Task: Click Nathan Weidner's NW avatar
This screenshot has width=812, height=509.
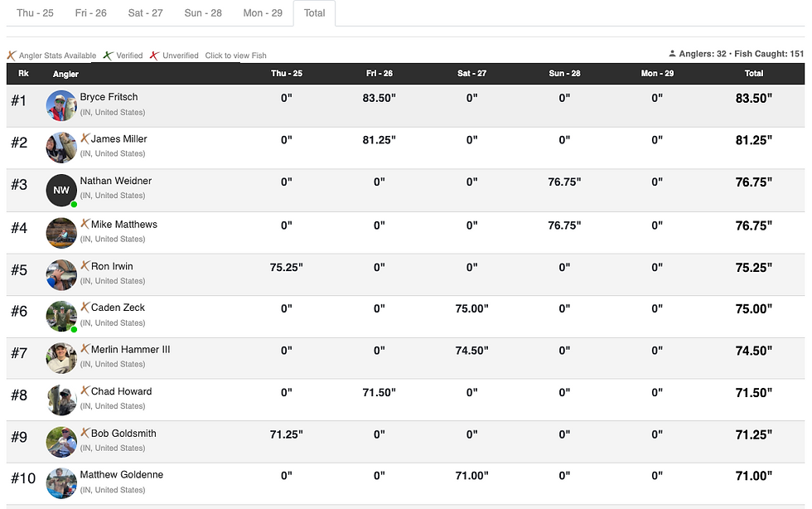Action: (61, 190)
